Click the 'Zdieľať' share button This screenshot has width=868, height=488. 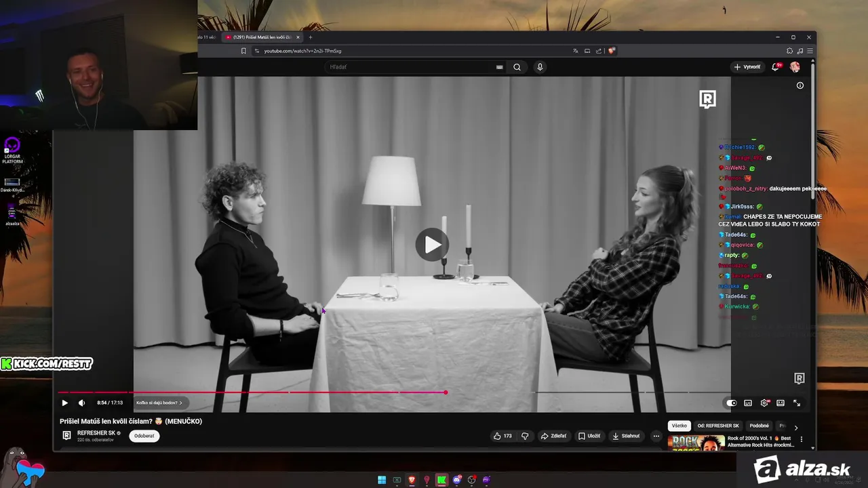(x=553, y=436)
